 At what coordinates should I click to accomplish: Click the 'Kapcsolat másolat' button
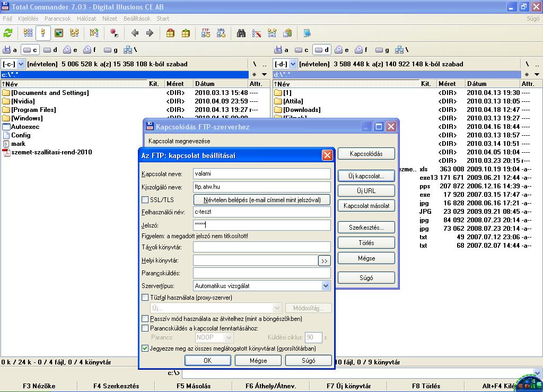366,206
